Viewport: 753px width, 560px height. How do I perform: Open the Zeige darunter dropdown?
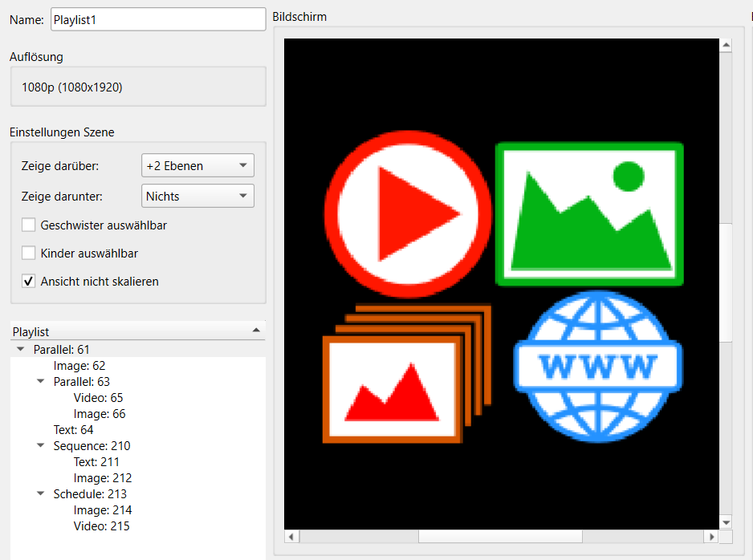197,197
